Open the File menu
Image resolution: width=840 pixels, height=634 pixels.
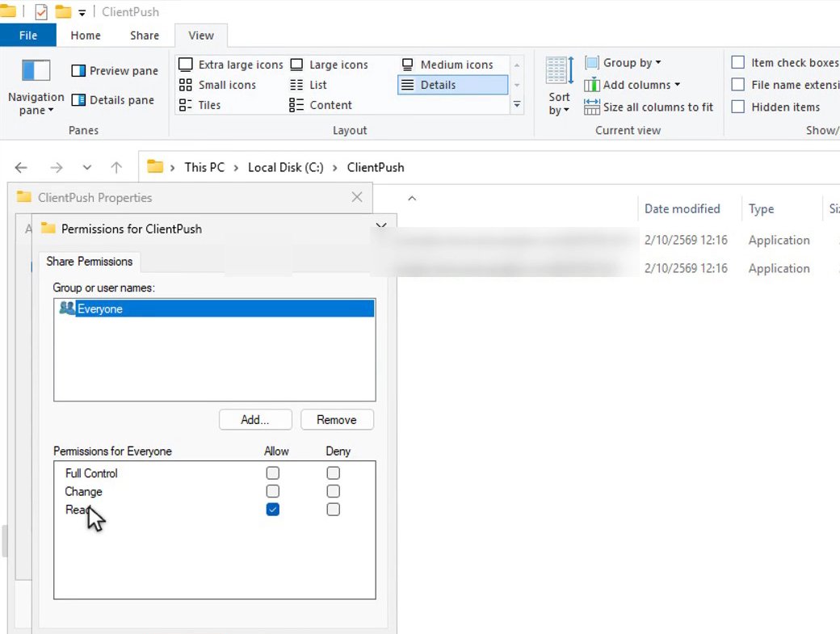pos(27,36)
